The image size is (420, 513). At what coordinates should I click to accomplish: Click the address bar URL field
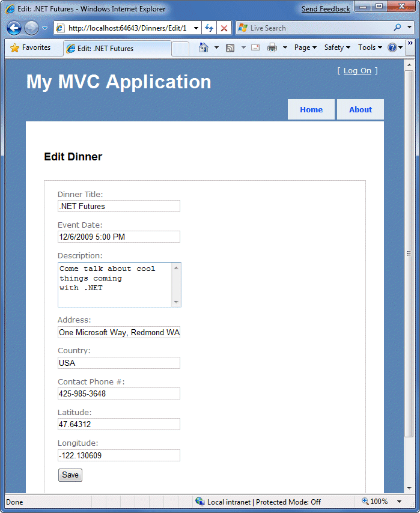point(126,28)
